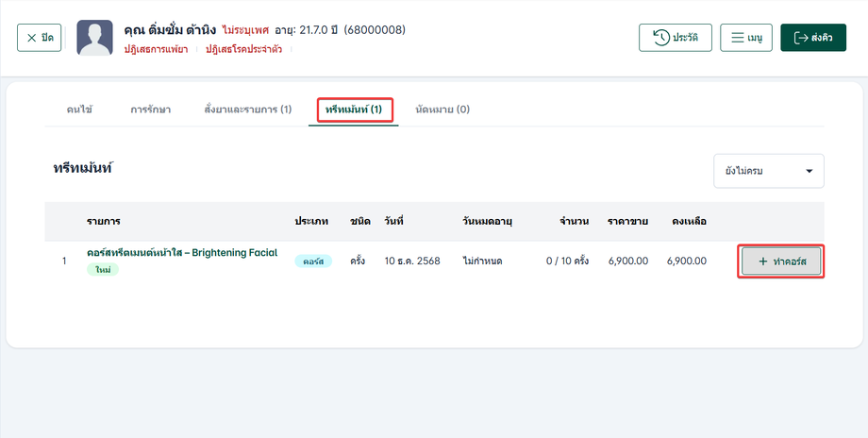Open the สั่งยาและรายการ (1) tab
This screenshot has height=438, width=868.
(x=248, y=109)
